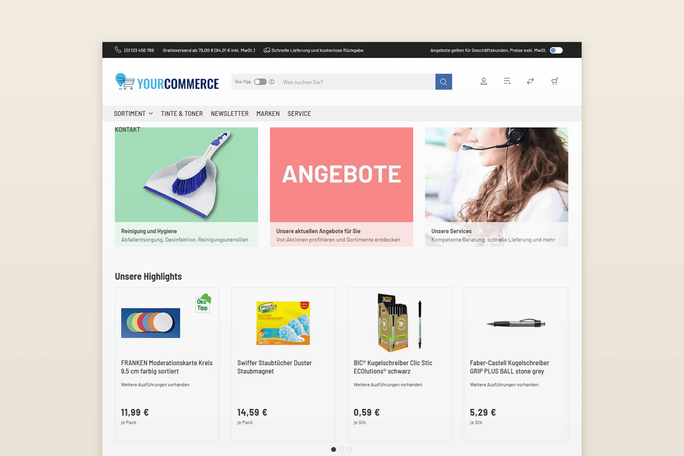
Task: Toggle the Öko-Tipp search filter switch
Action: [260, 82]
